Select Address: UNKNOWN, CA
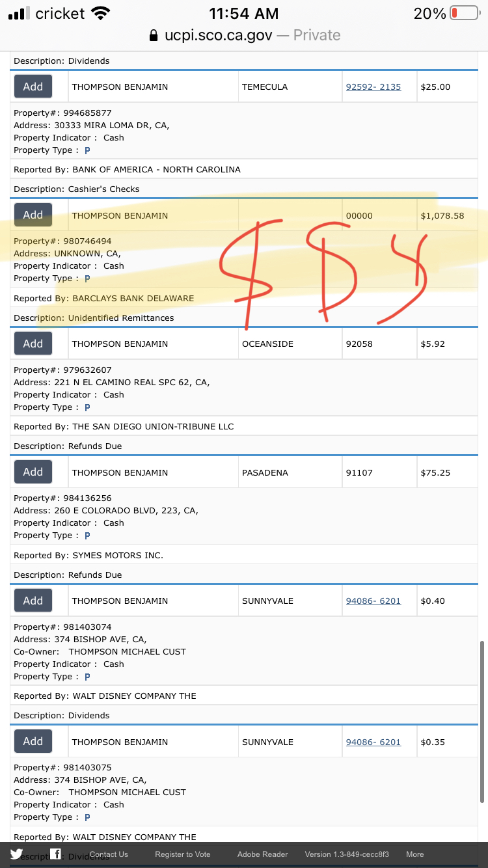The width and height of the screenshot is (488, 868). point(67,253)
